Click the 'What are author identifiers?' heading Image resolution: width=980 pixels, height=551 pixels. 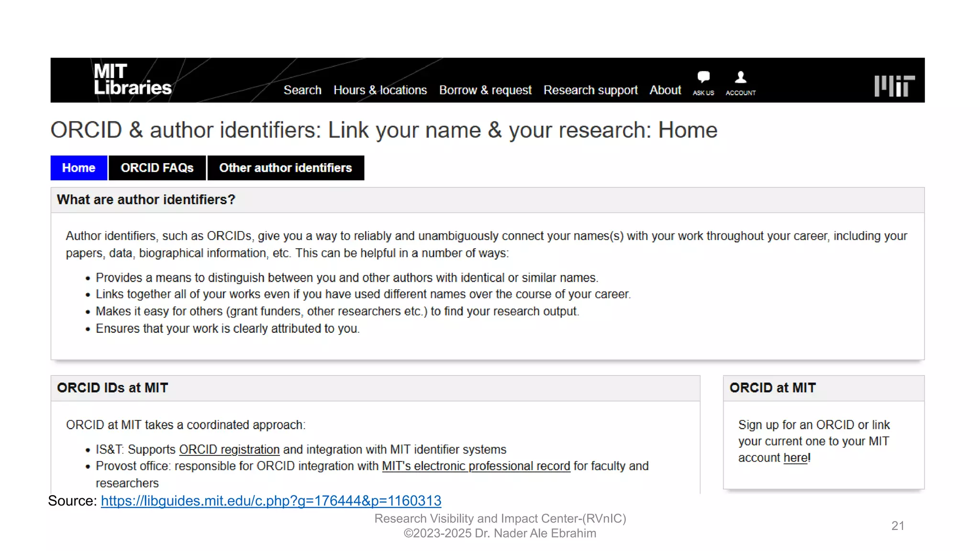[146, 199]
